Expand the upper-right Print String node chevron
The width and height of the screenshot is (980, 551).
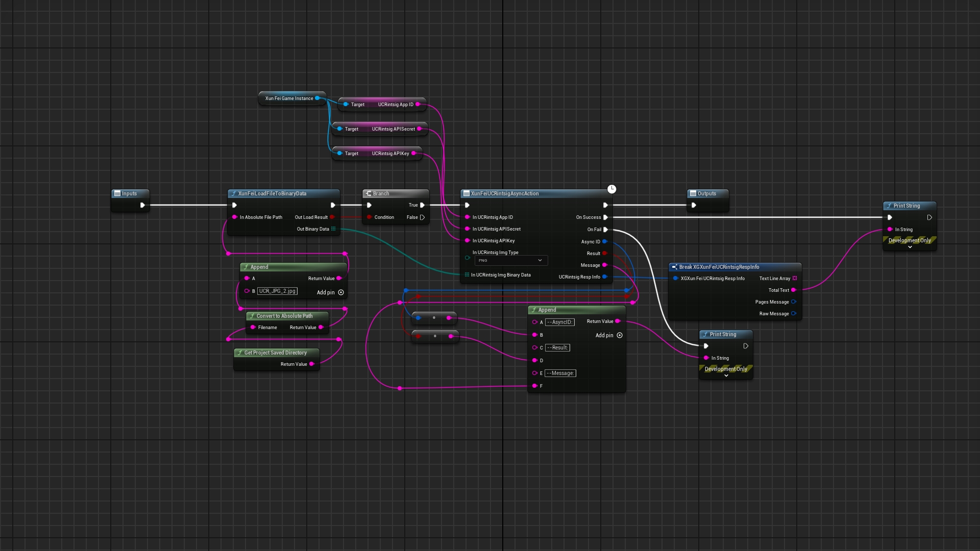(910, 247)
